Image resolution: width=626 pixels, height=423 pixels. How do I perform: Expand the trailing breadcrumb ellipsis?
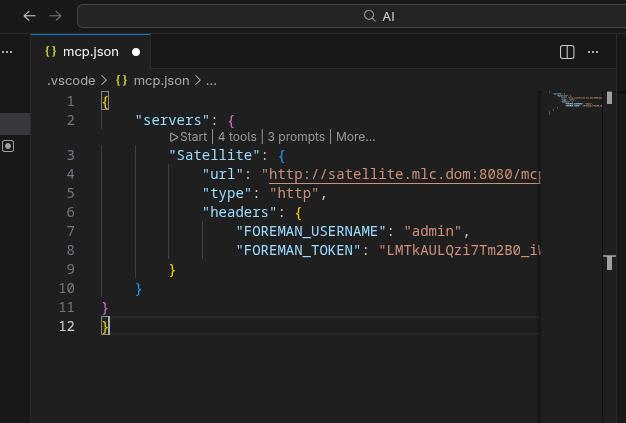click(x=211, y=80)
